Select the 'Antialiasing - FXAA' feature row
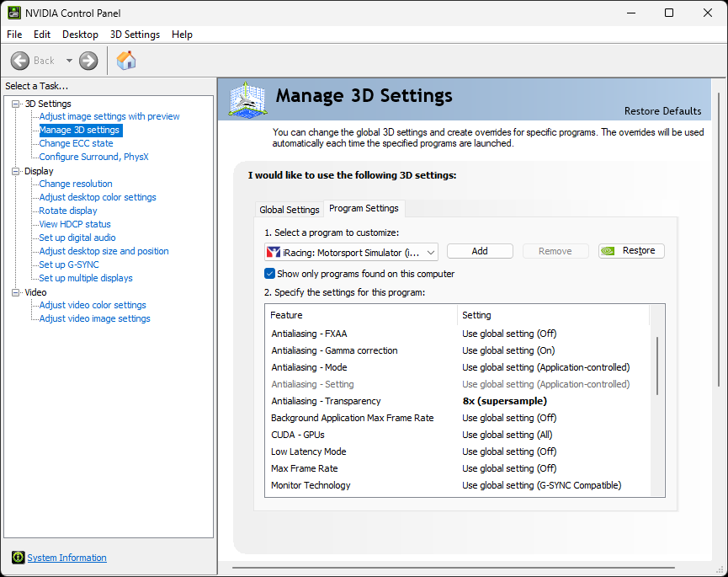The image size is (728, 577). 457,334
